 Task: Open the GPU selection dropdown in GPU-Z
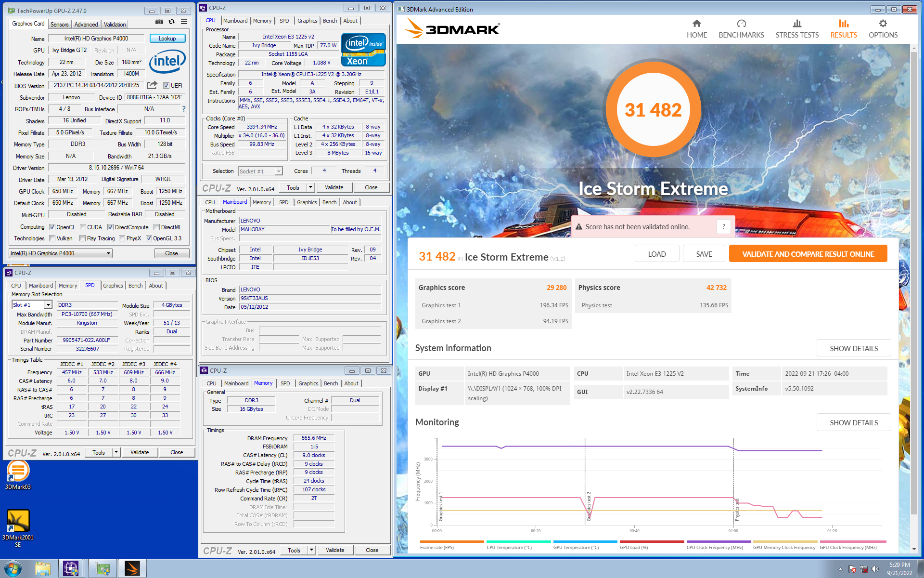[61, 253]
